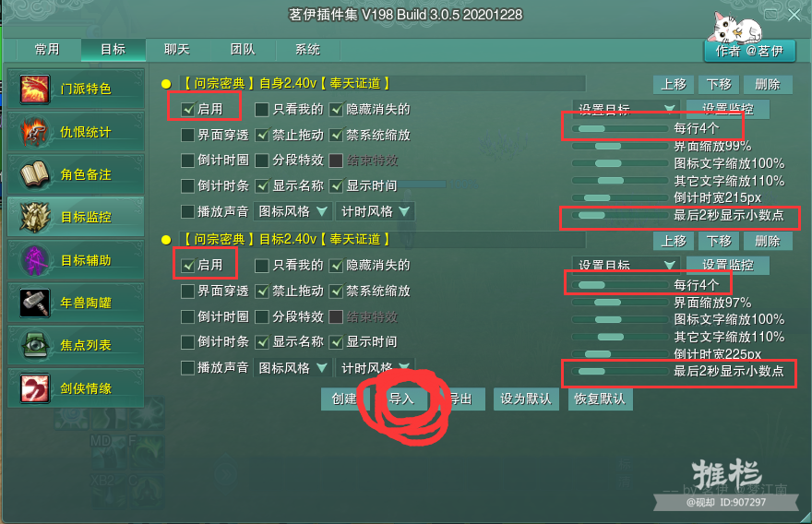Select the 目标监控 sidebar icon
Viewport: 812px width, 524px height.
pyautogui.click(x=35, y=217)
